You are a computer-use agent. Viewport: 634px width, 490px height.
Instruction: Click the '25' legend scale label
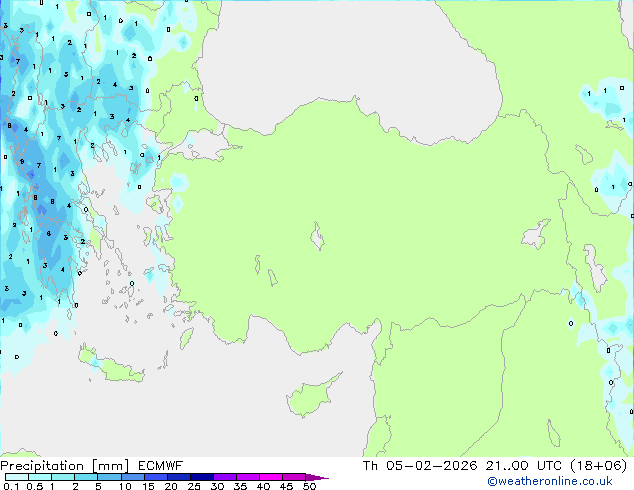pos(194,486)
